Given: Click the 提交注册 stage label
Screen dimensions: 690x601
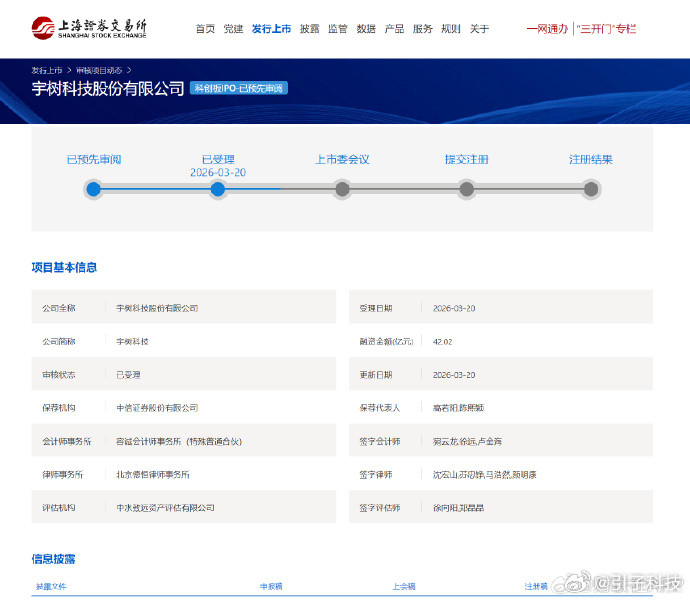Looking at the screenshot, I should coord(466,159).
